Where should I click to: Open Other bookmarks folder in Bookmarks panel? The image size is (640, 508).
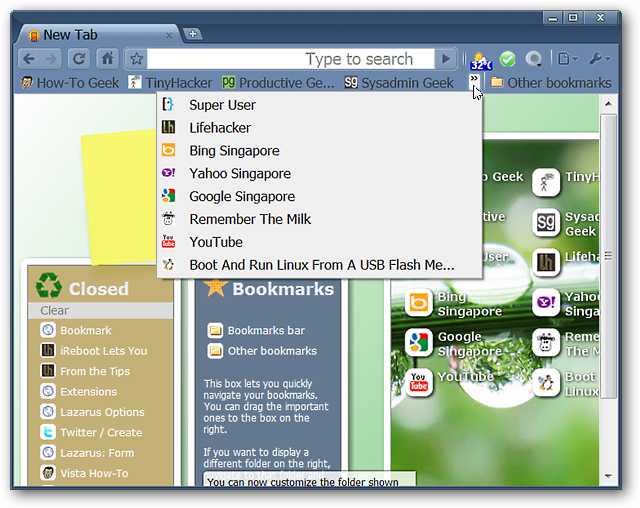[x=262, y=350]
